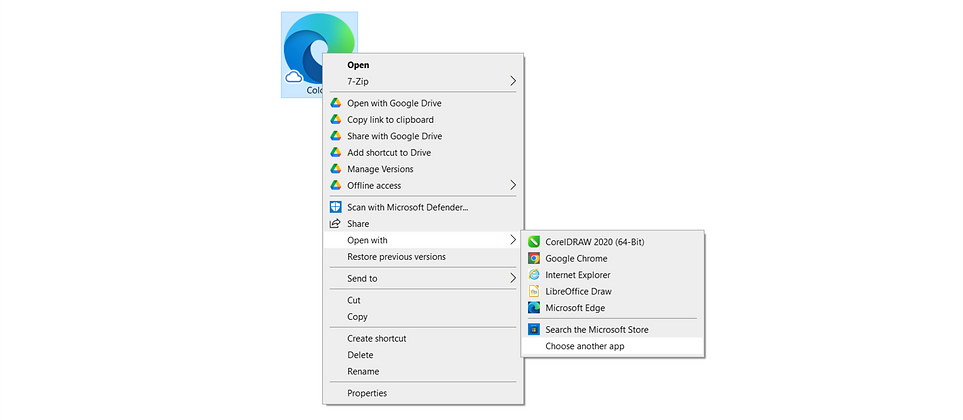Expand the Offline access submenu arrow

513,185
